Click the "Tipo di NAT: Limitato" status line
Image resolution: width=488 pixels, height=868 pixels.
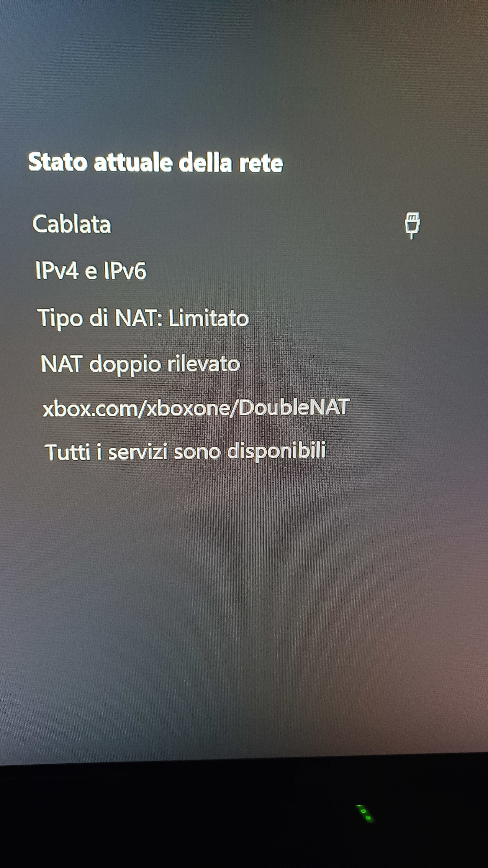click(x=143, y=318)
